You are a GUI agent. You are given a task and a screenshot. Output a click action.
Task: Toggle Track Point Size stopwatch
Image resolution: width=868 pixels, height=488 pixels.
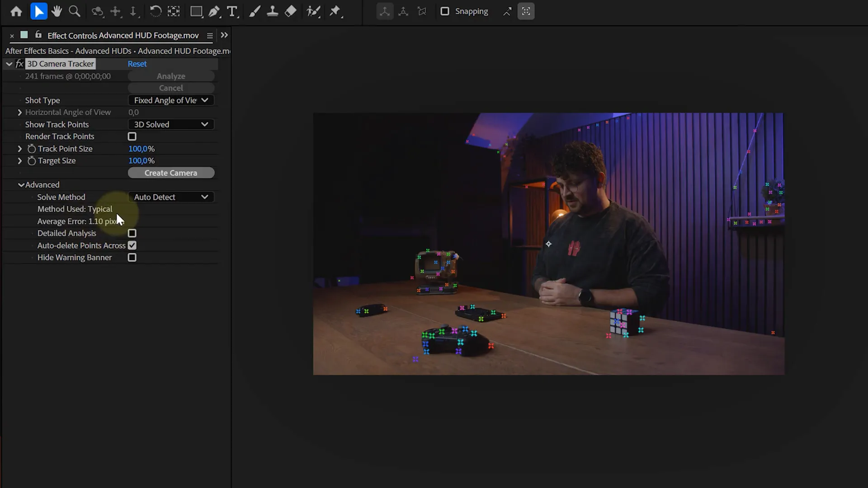click(32, 149)
